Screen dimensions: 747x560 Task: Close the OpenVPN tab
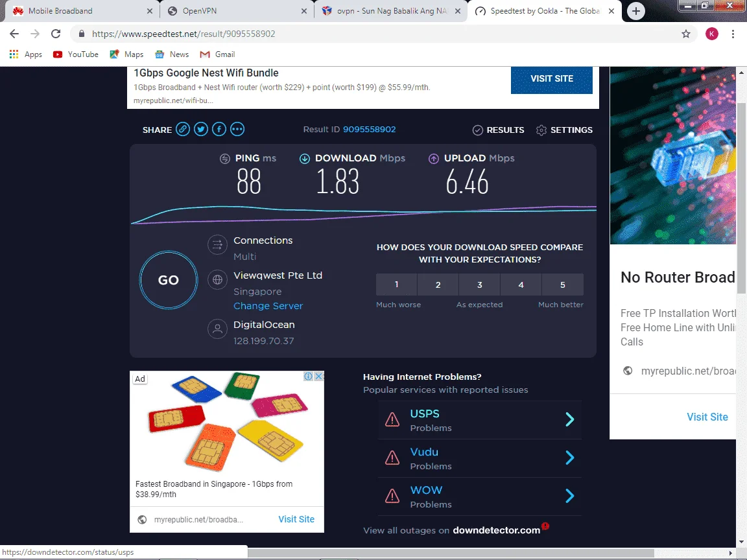click(304, 11)
